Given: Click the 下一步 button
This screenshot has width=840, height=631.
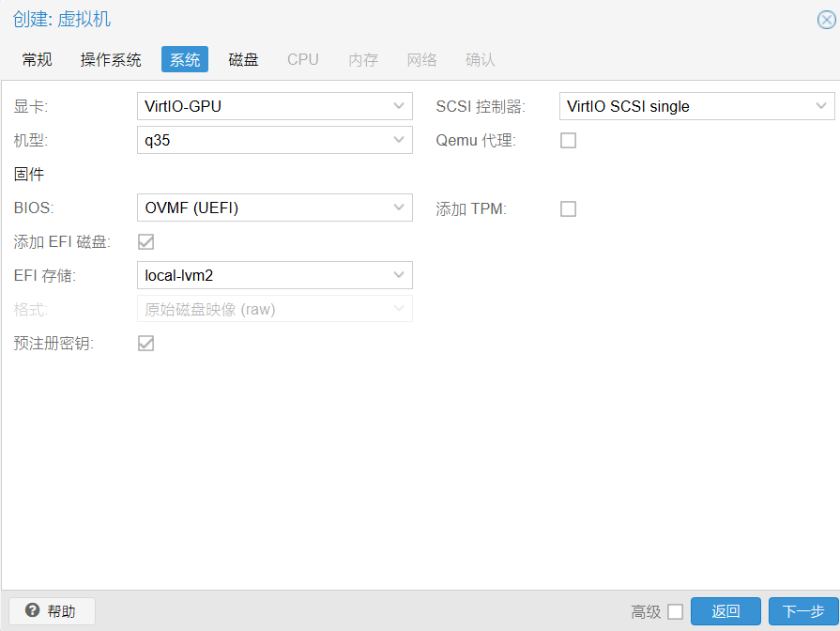Looking at the screenshot, I should [802, 612].
